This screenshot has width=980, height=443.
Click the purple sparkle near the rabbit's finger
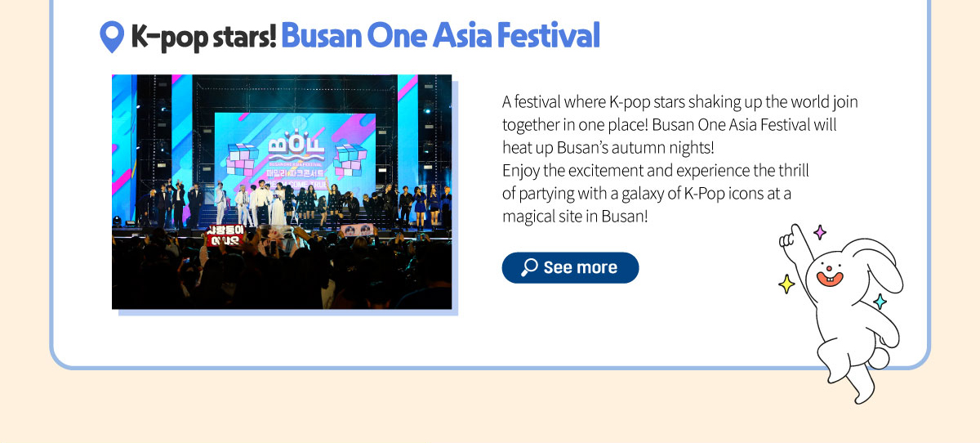(x=820, y=232)
